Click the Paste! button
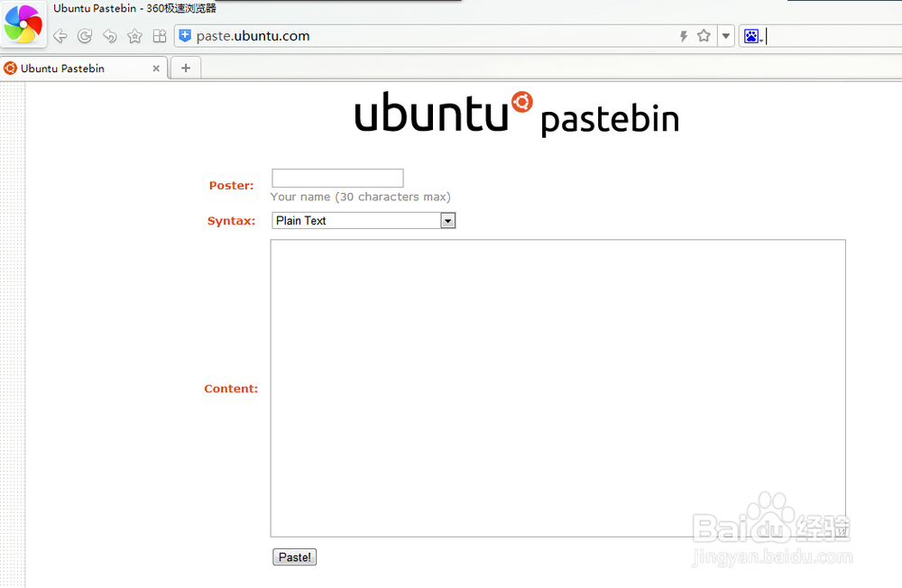The width and height of the screenshot is (902, 588). click(295, 557)
